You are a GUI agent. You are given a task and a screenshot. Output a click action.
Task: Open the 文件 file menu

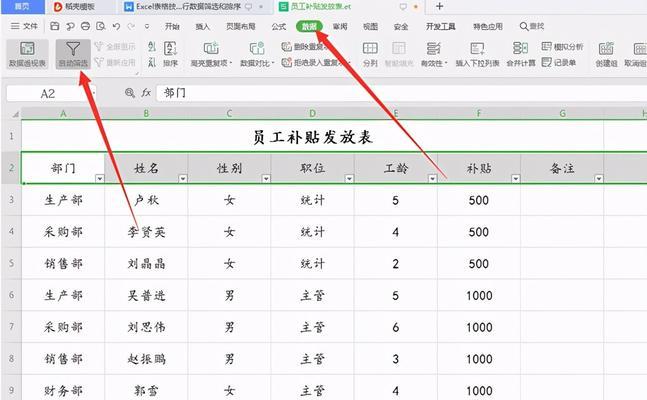click(27, 27)
